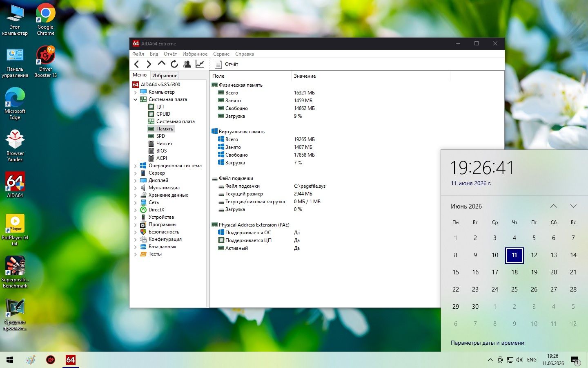
Task: Click the Back arrow in AIDA64 toolbar
Action: pyautogui.click(x=137, y=64)
